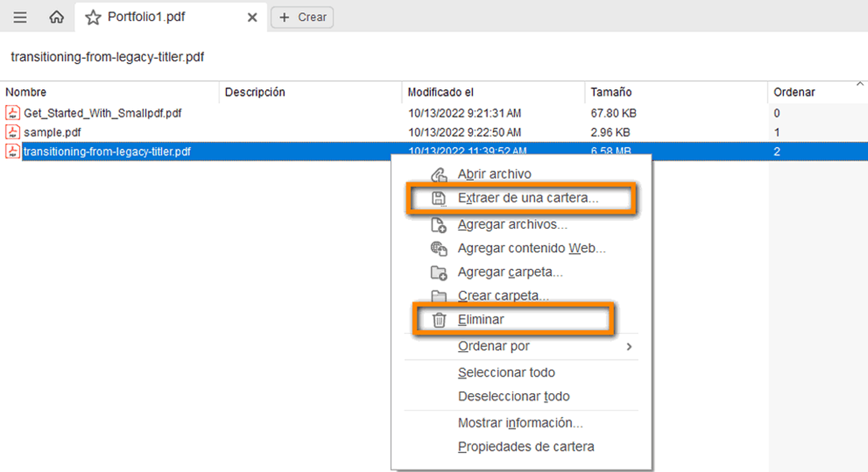
Task: Open the hamburger main menu
Action: point(20,17)
